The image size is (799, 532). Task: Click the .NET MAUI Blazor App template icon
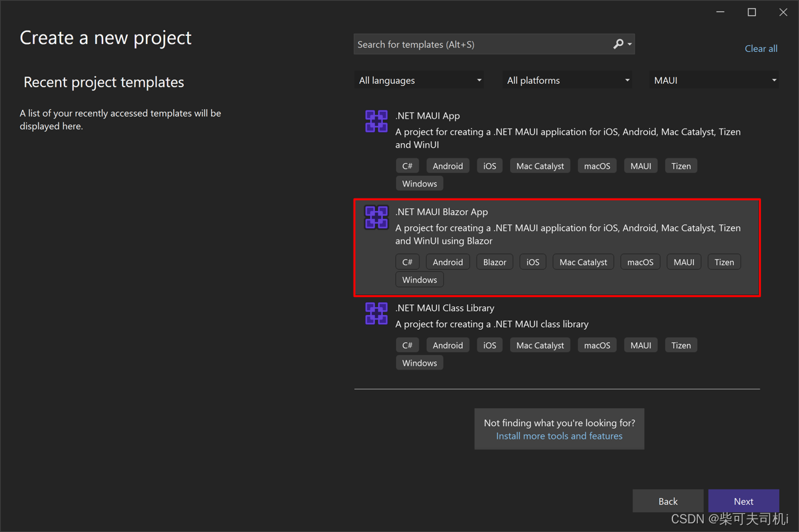click(x=376, y=217)
